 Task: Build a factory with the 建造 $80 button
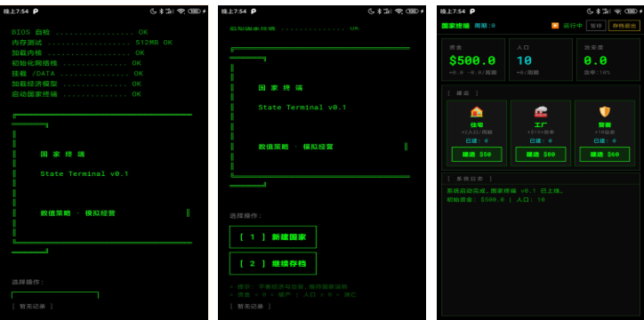click(541, 155)
